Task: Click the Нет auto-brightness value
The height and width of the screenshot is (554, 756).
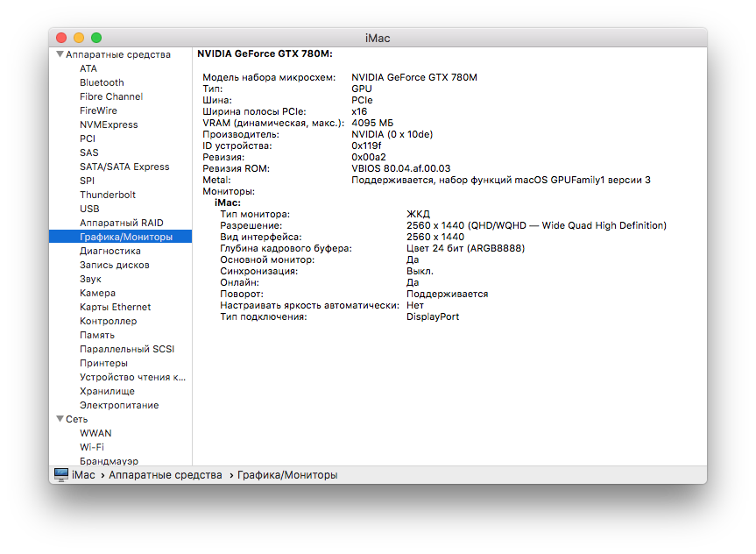Action: point(415,305)
